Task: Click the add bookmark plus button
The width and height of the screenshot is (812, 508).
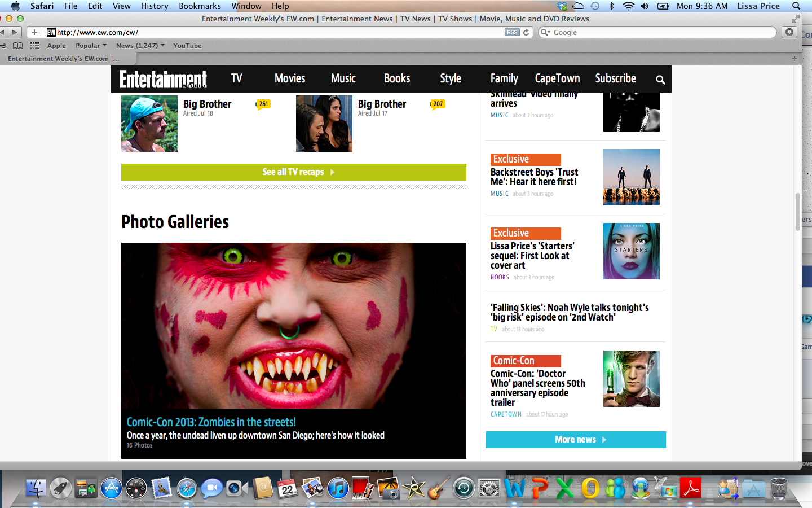Action: click(34, 32)
